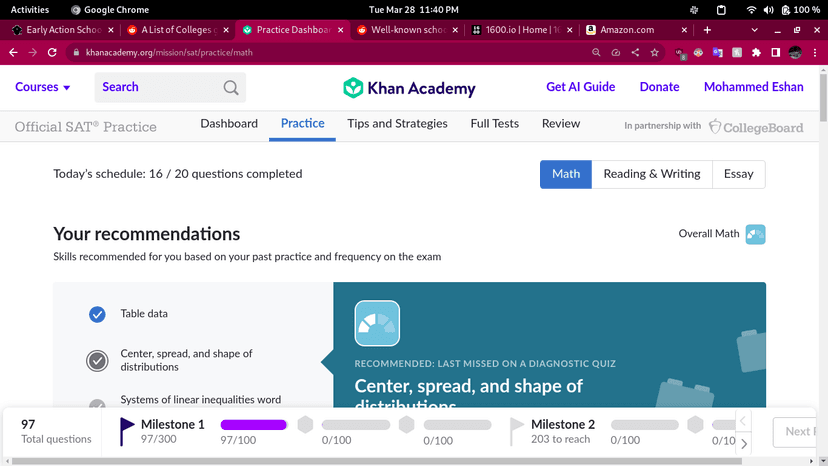Click the search magnifier icon

pos(231,88)
